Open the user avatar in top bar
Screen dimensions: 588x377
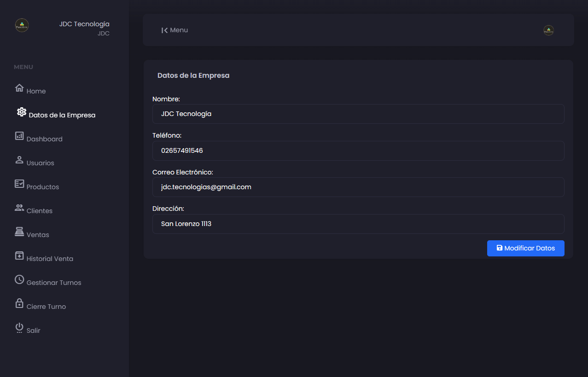click(548, 30)
